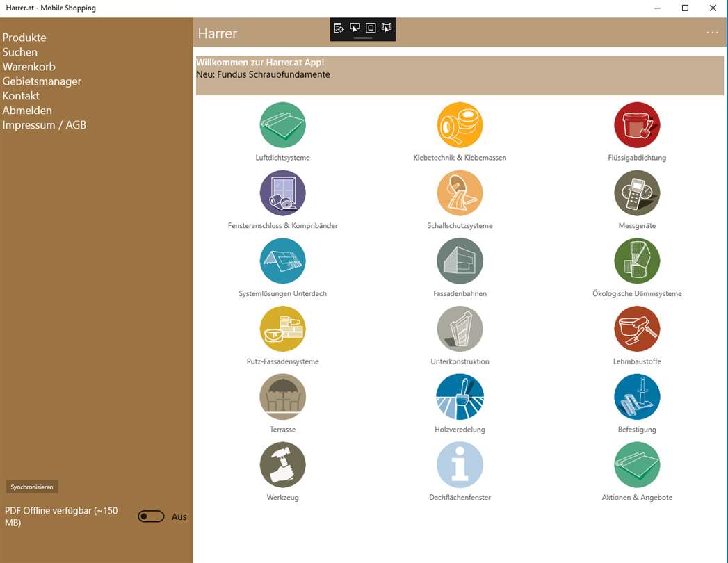Choose the Schallschutzsysteme icon
Screen dimensions: 728x563
point(460,193)
